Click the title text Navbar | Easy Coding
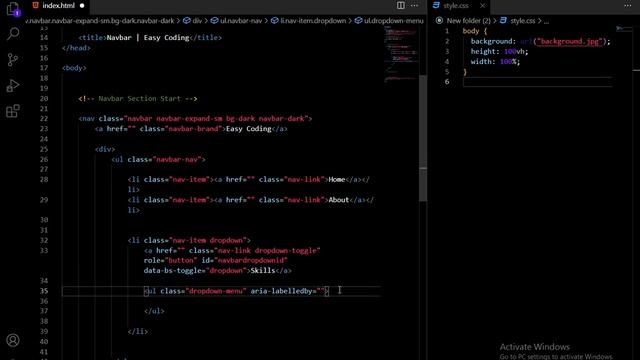Viewport: 640px width, 360px height. [x=148, y=38]
